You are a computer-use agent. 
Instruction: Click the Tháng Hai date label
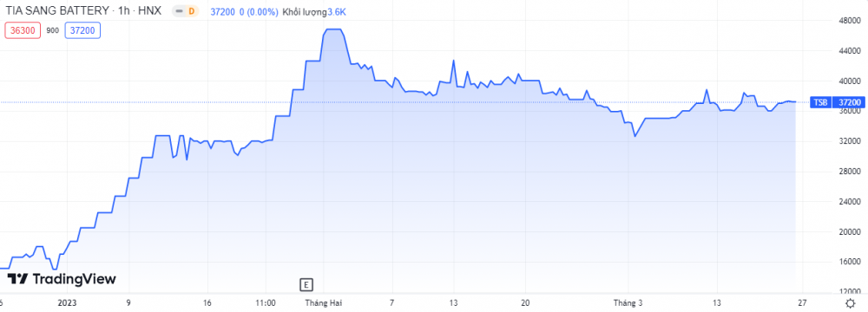(325, 302)
